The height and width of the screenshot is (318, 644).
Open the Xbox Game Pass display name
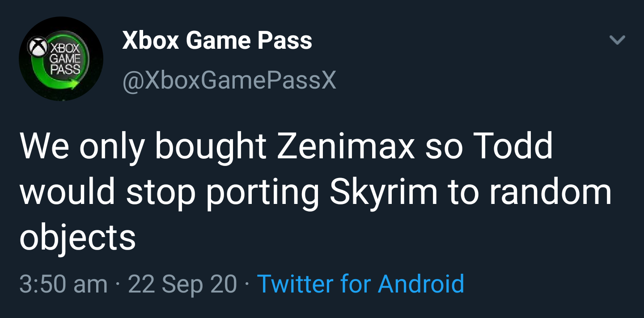click(x=217, y=41)
